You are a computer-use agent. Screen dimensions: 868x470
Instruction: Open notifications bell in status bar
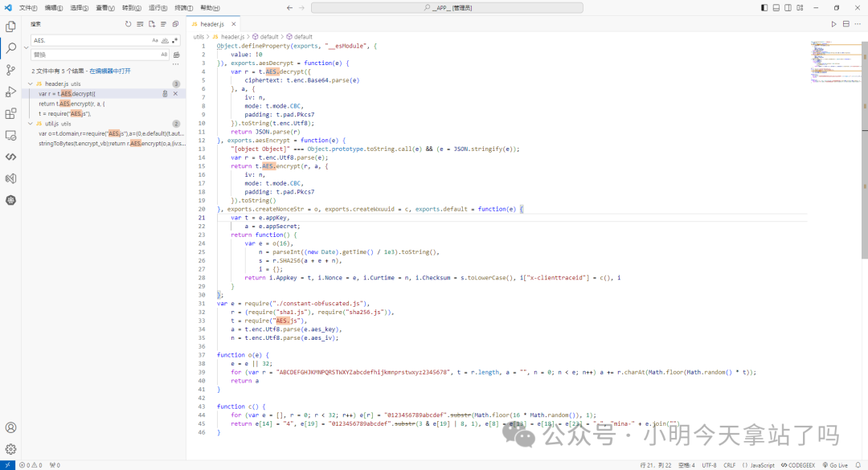[x=858, y=465]
